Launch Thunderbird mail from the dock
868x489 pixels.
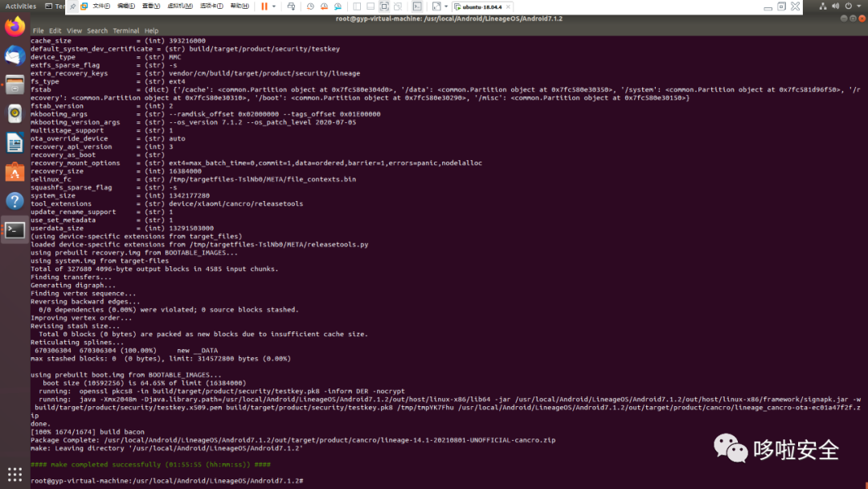(x=15, y=56)
